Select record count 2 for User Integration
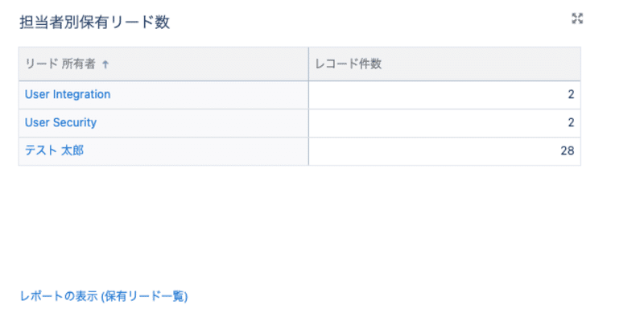This screenshot has height=309, width=644. point(571,95)
